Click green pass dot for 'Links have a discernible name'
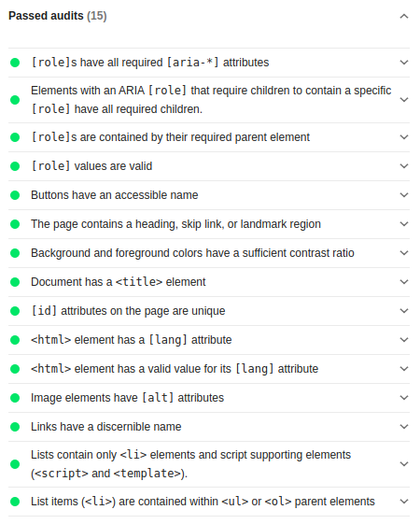Screen dimensions: 420x524 click(x=15, y=427)
